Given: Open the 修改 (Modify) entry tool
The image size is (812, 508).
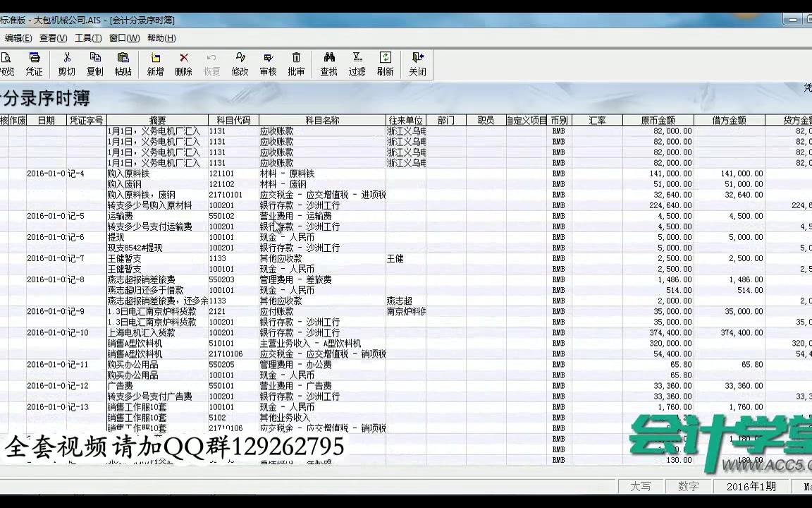Looking at the screenshot, I should pyautogui.click(x=240, y=64).
